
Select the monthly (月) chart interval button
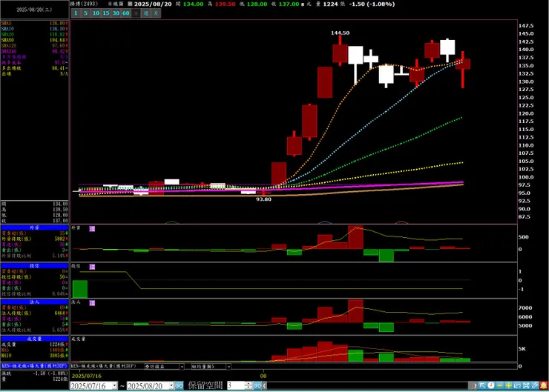156,13
